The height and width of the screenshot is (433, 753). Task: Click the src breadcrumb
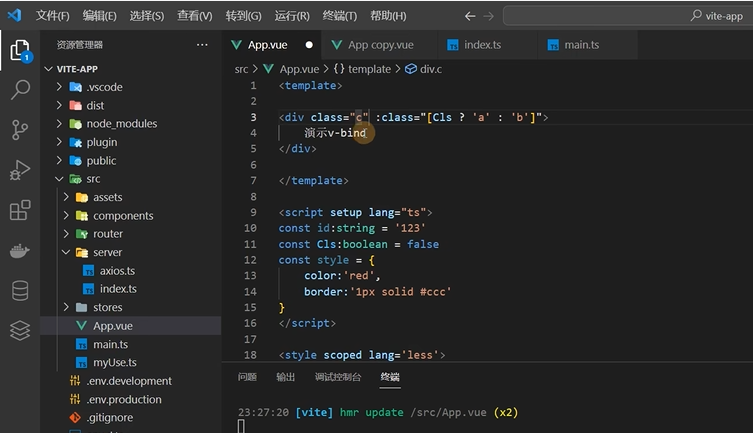[241, 69]
